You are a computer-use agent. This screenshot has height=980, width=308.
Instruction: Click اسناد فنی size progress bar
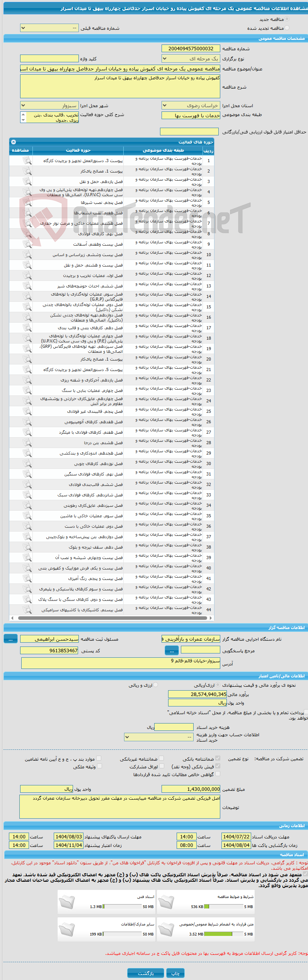pyautogui.click(x=123, y=906)
